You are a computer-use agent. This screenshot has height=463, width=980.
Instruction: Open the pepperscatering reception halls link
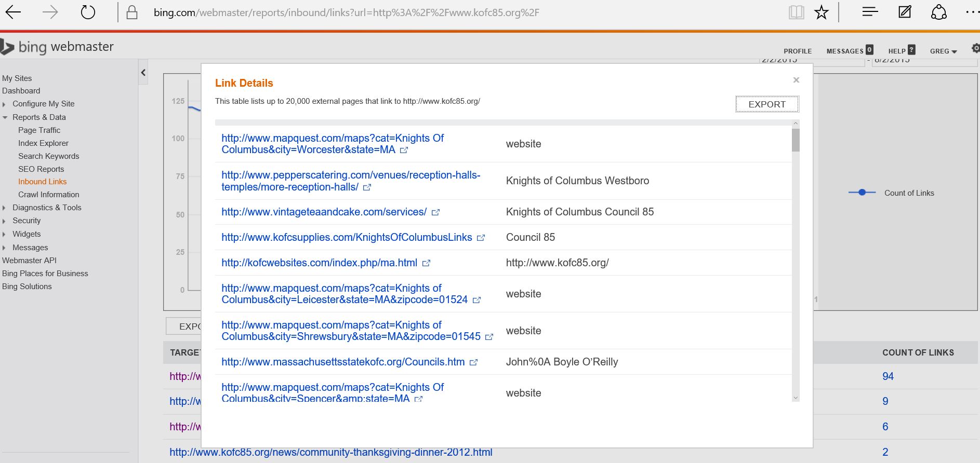[x=351, y=181]
